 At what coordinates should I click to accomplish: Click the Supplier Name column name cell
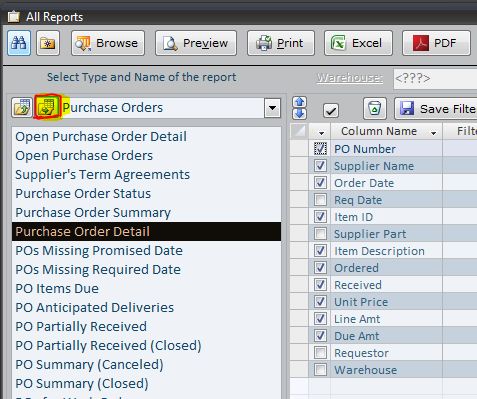pos(386,166)
